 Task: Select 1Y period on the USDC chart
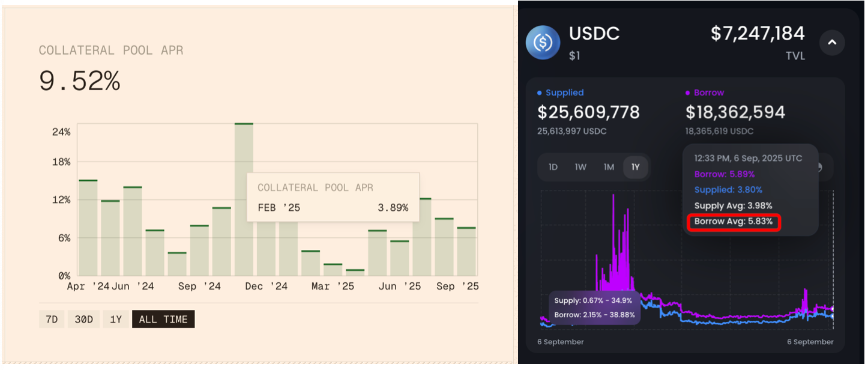point(636,167)
